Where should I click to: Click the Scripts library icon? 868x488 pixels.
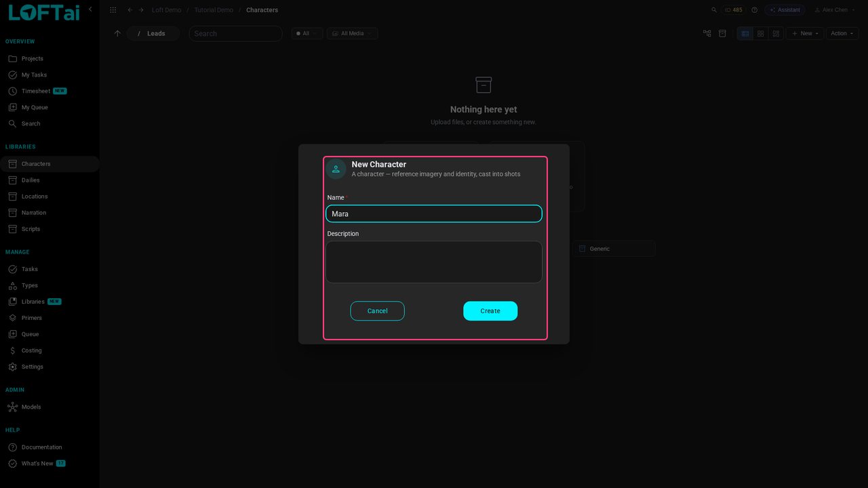12,229
